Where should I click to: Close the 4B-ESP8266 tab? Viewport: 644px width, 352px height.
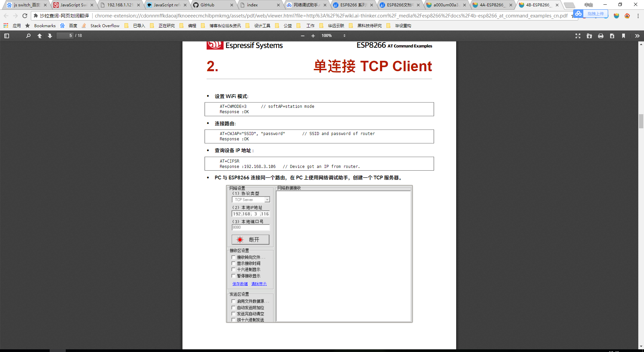pyautogui.click(x=557, y=5)
